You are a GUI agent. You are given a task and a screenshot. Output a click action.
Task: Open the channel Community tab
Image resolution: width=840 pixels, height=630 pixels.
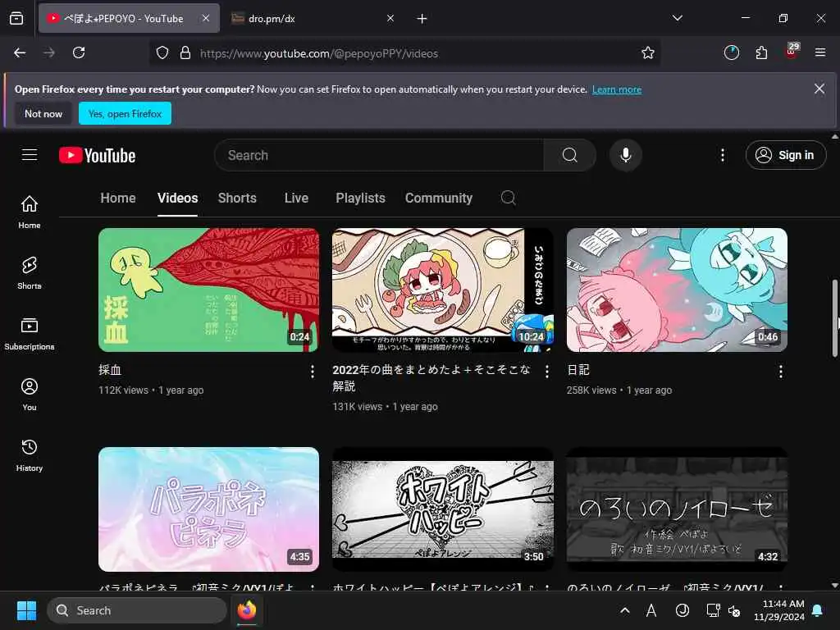pyautogui.click(x=439, y=199)
